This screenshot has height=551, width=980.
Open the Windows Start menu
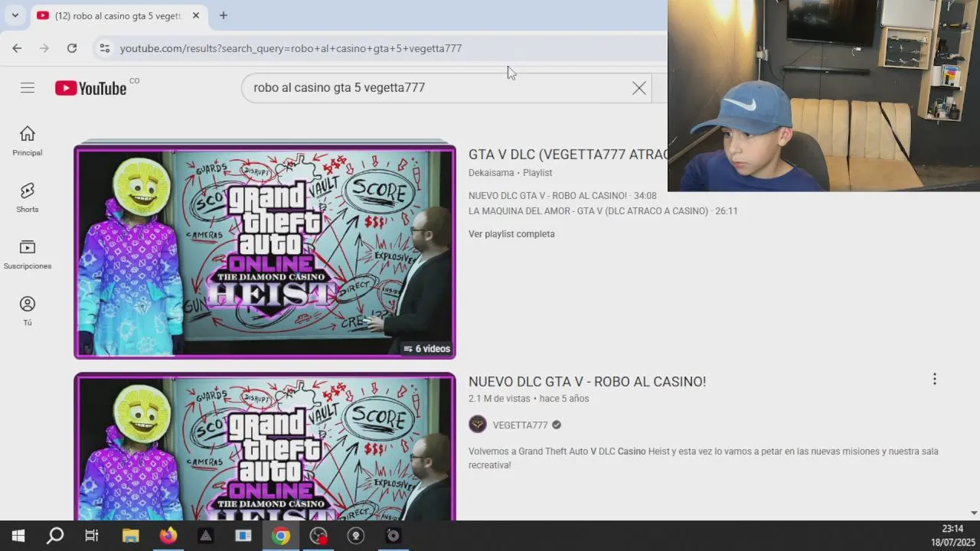pyautogui.click(x=18, y=536)
